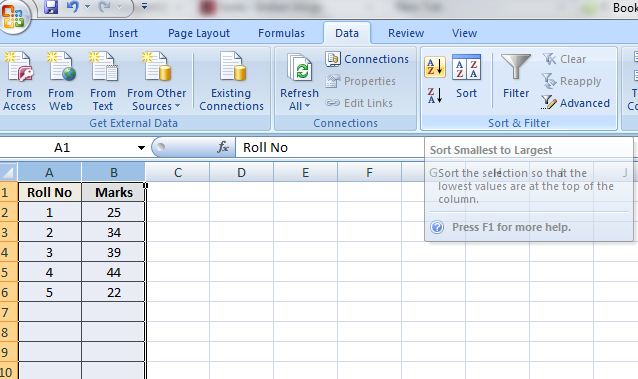Click Reapply filter
This screenshot has width=638, height=379.
click(x=572, y=81)
